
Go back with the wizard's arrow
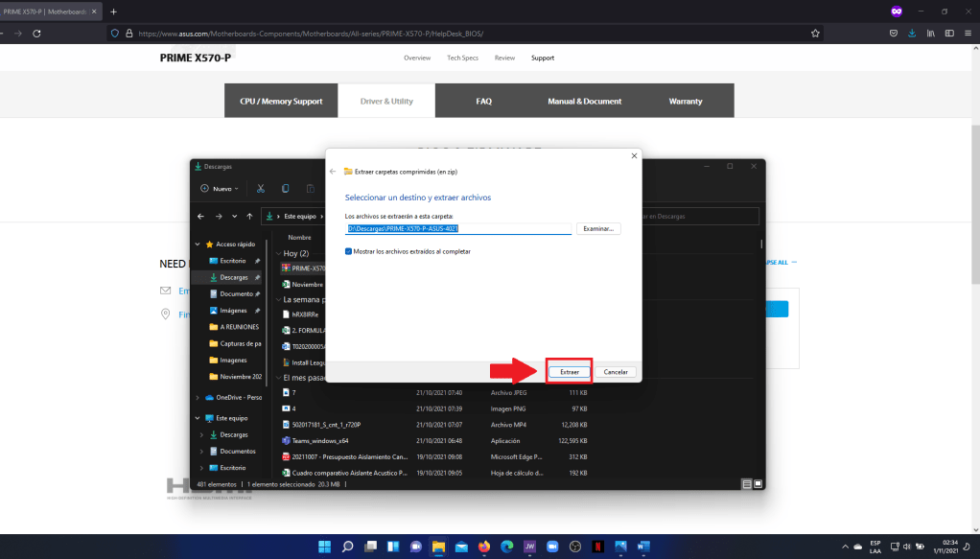333,171
